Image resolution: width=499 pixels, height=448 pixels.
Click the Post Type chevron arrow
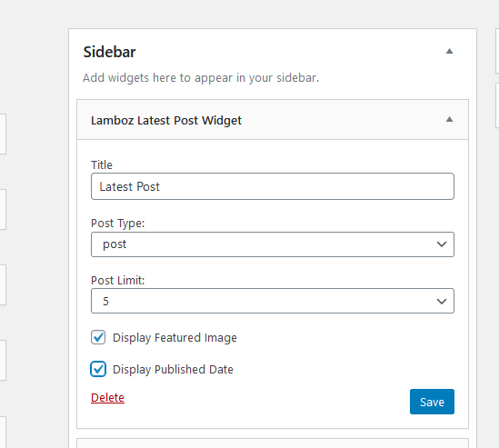click(x=442, y=244)
